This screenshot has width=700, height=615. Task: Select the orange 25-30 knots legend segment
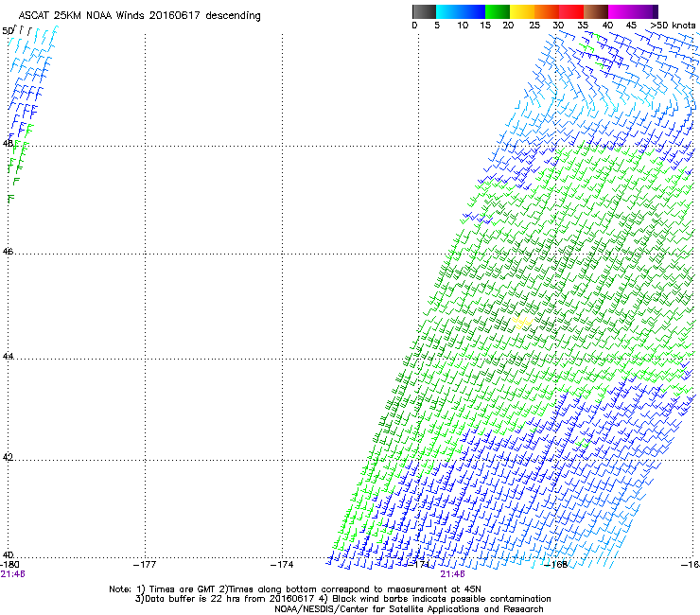[547, 11]
